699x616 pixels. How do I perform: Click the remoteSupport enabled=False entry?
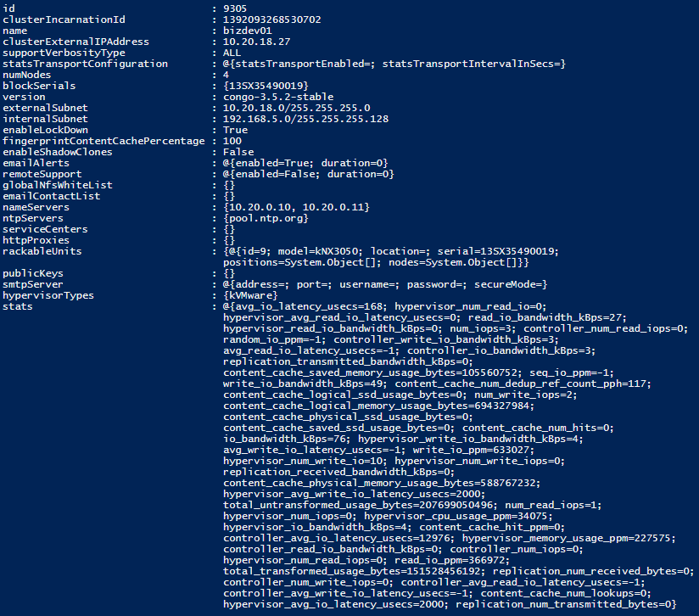(277, 174)
